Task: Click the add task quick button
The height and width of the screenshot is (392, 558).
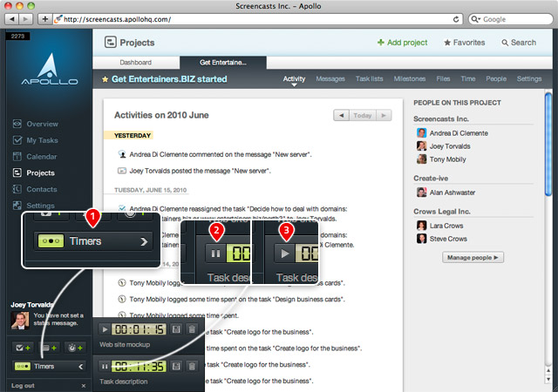Action: tap(23, 348)
